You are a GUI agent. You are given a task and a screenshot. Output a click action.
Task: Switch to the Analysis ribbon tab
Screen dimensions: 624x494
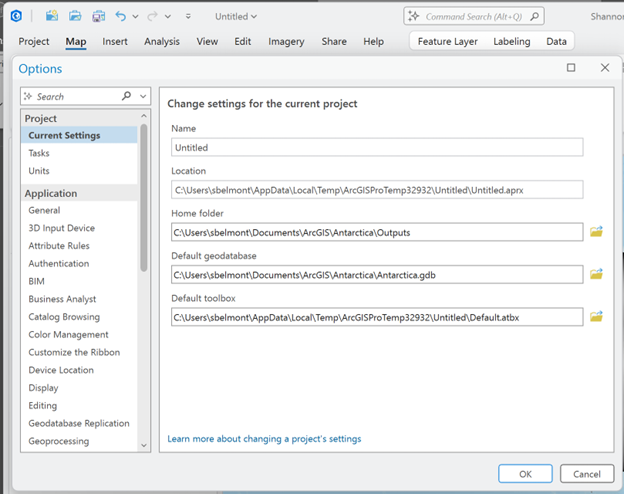(x=162, y=41)
